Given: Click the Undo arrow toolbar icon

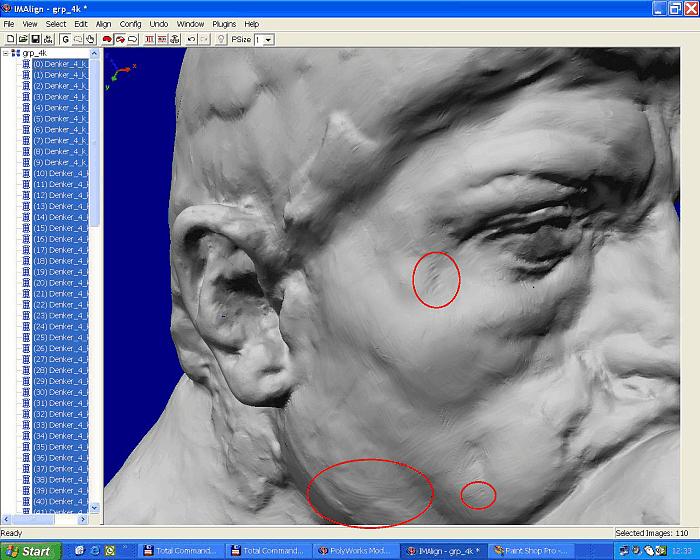Looking at the screenshot, I should point(191,39).
